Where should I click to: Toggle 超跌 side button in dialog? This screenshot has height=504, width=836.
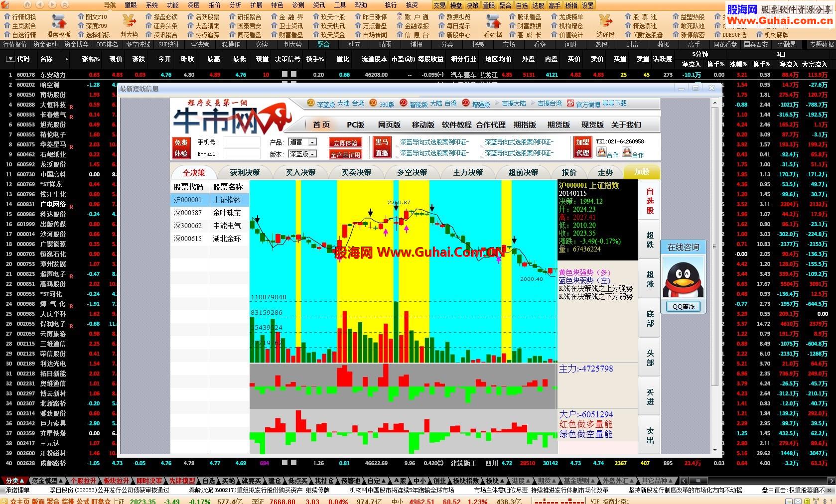[x=650, y=240]
